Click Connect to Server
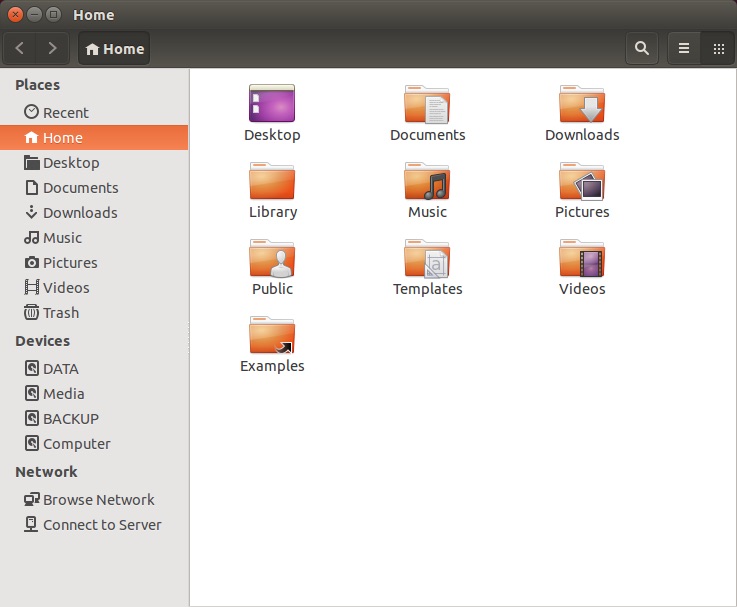The height and width of the screenshot is (607, 737). (x=101, y=525)
